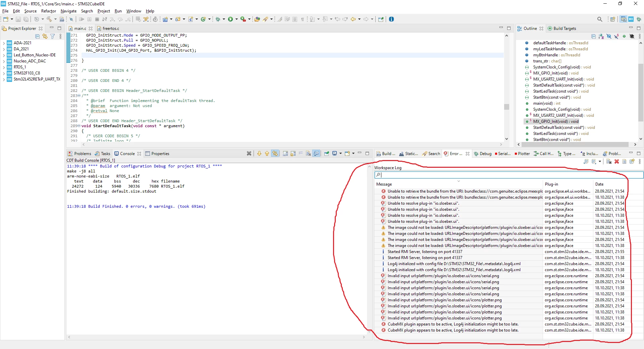This screenshot has width=644, height=349.
Task: Open the Refactor menu
Action: pyautogui.click(x=49, y=11)
